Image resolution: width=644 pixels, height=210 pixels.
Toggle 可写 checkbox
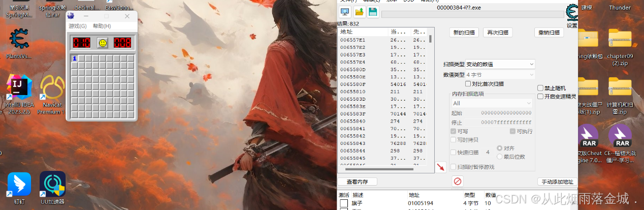(x=454, y=131)
